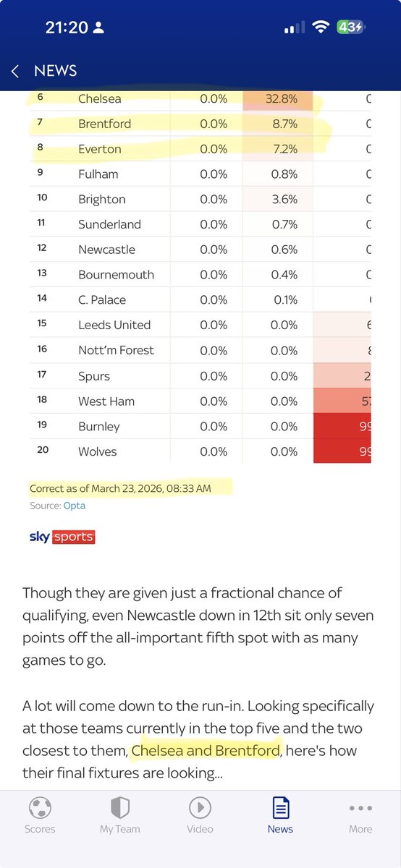The image size is (401, 868).
Task: Tap the Wolves red probability cell
Action: coord(342,451)
